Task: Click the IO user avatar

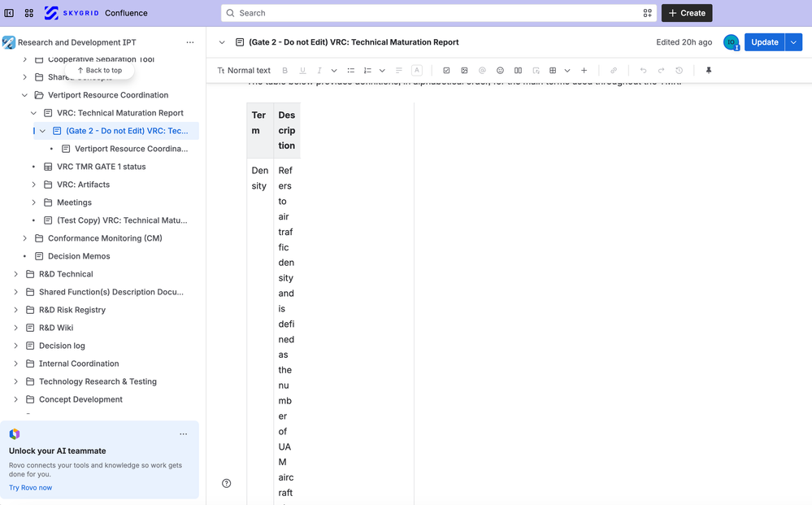Action: [732, 42]
